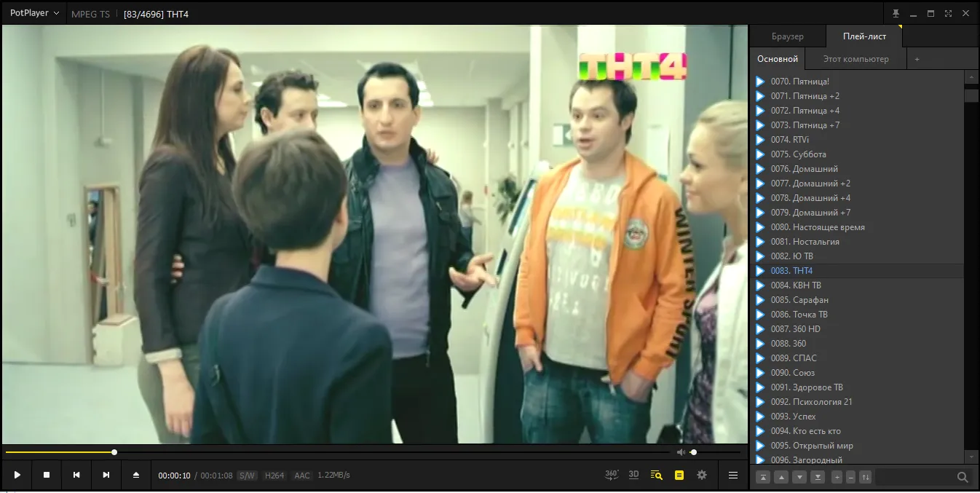
Task: Select the Основной playlist tab
Action: point(778,59)
